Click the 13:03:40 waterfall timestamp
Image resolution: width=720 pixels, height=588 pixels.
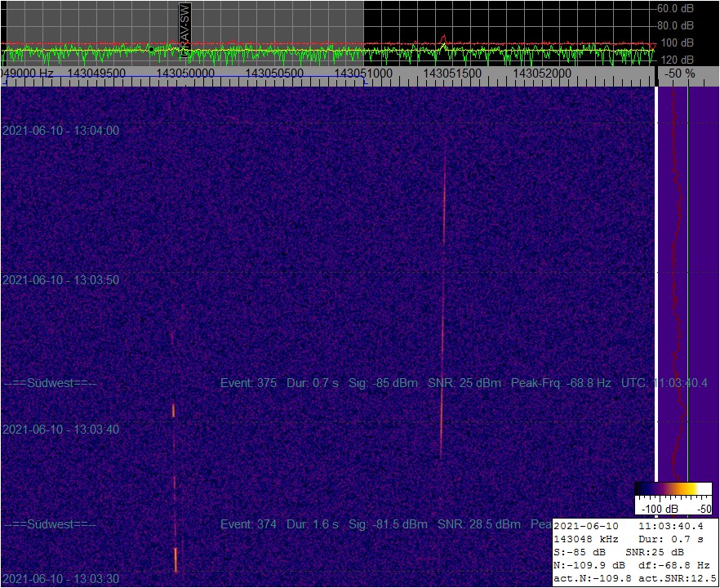[x=60, y=430]
